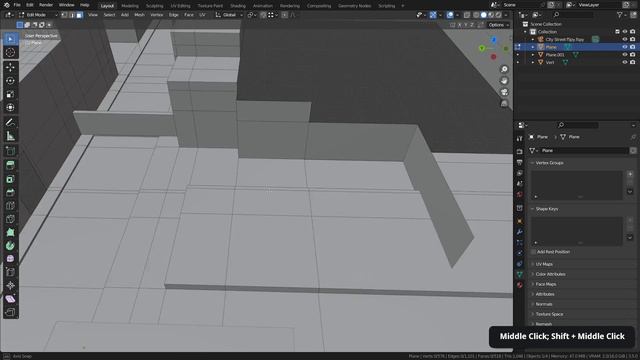Select the Rotate tool
Viewport: 640px width, 360px height.
(10, 80)
